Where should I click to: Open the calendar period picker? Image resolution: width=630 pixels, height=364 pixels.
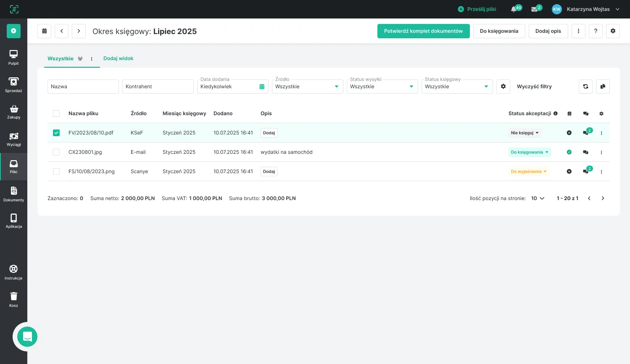45,31
